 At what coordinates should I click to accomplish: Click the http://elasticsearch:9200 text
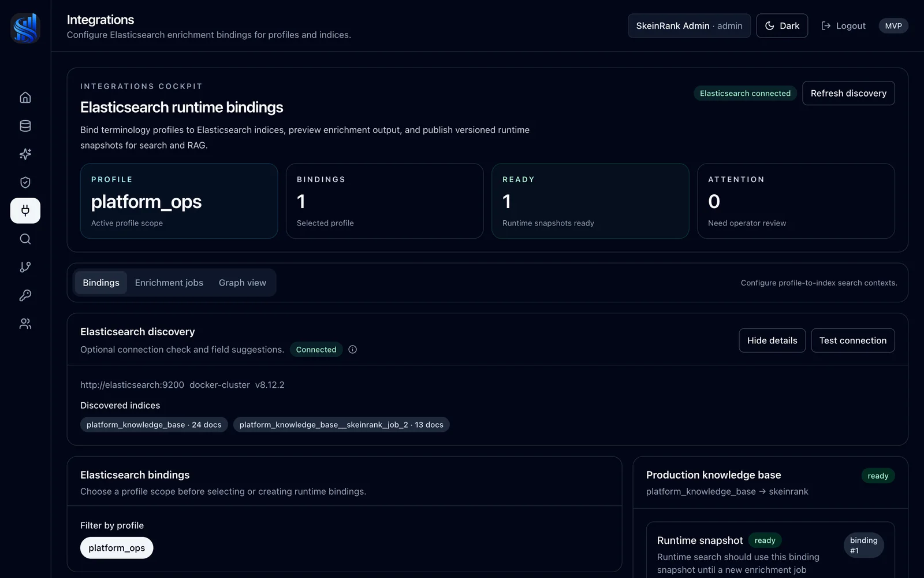tap(132, 385)
